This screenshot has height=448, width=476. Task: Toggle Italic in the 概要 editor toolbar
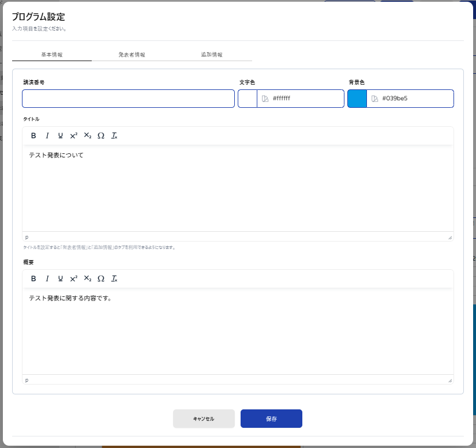click(47, 278)
